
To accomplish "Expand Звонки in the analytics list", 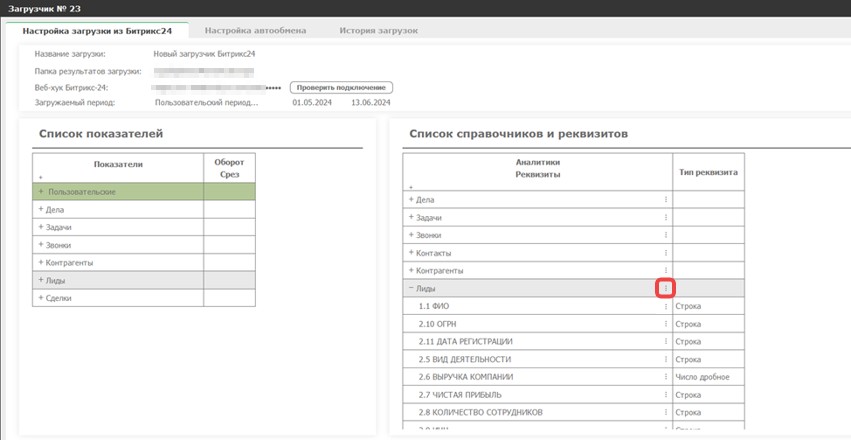I will pyautogui.click(x=411, y=235).
